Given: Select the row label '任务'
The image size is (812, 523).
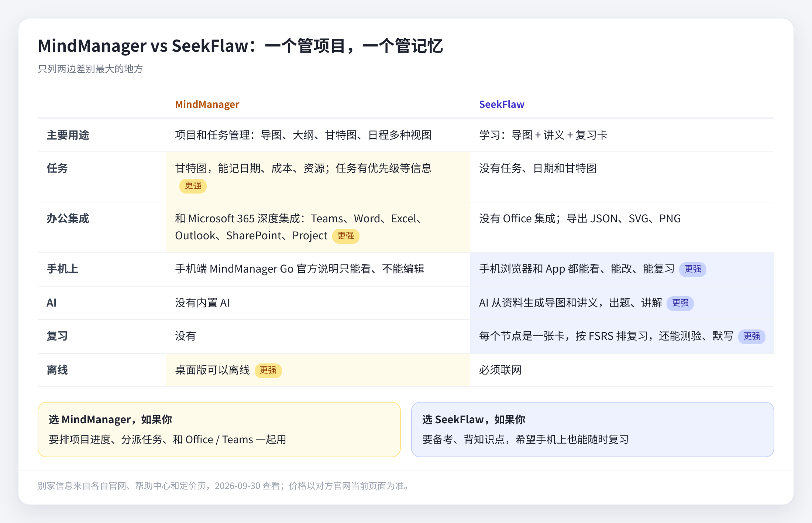Looking at the screenshot, I should pyautogui.click(x=57, y=168).
